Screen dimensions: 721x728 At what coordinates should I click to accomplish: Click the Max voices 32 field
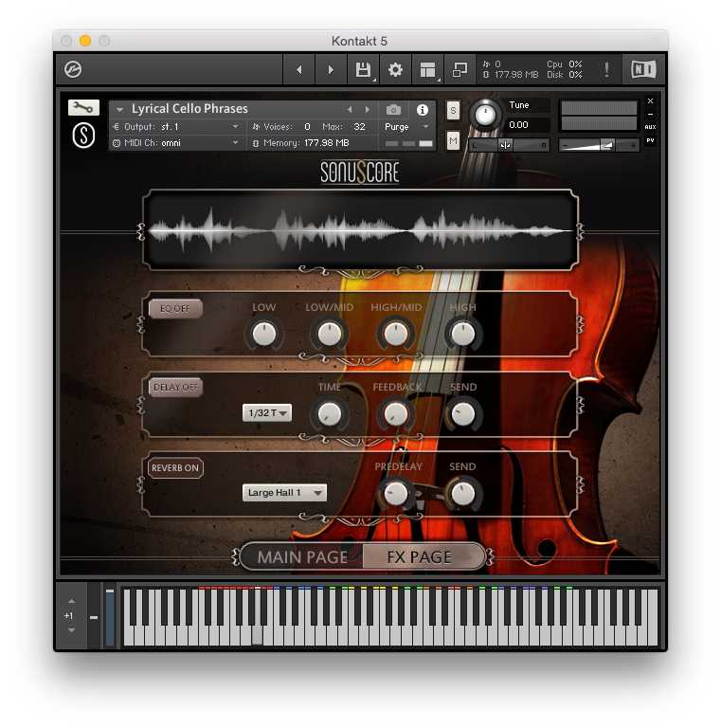click(360, 127)
